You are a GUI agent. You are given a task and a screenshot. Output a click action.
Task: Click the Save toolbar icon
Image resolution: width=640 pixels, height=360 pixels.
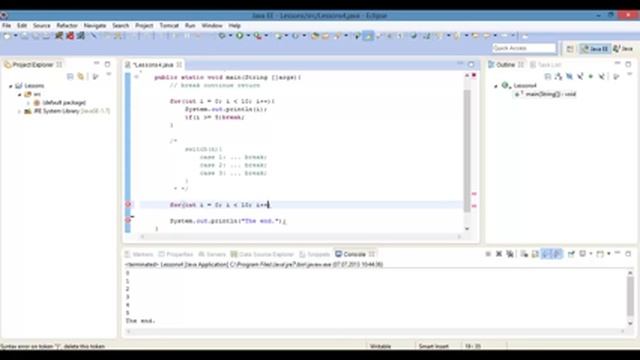coord(24,36)
